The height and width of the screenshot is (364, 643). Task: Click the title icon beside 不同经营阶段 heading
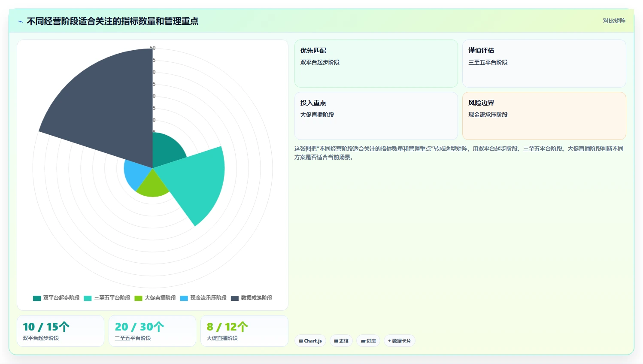(20, 21)
